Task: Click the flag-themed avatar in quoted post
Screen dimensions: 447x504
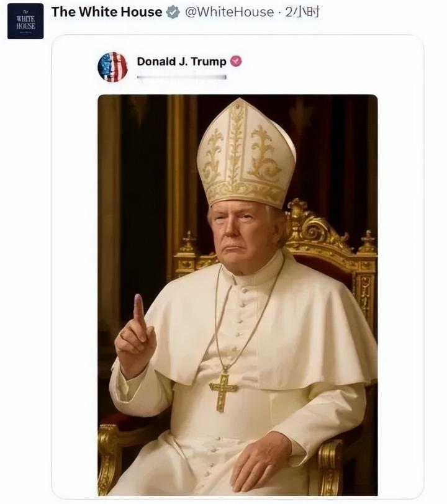Action: pos(112,67)
